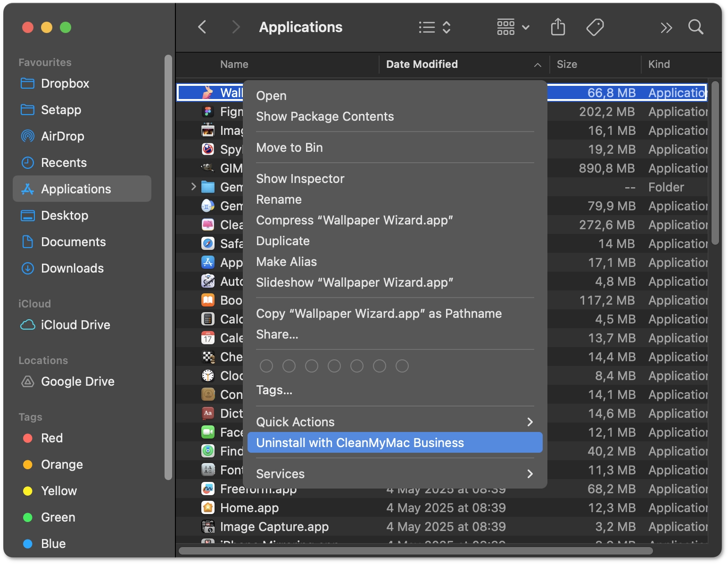Click the 68,2 MB size cell
This screenshot has height=564, width=728.
pos(612,489)
